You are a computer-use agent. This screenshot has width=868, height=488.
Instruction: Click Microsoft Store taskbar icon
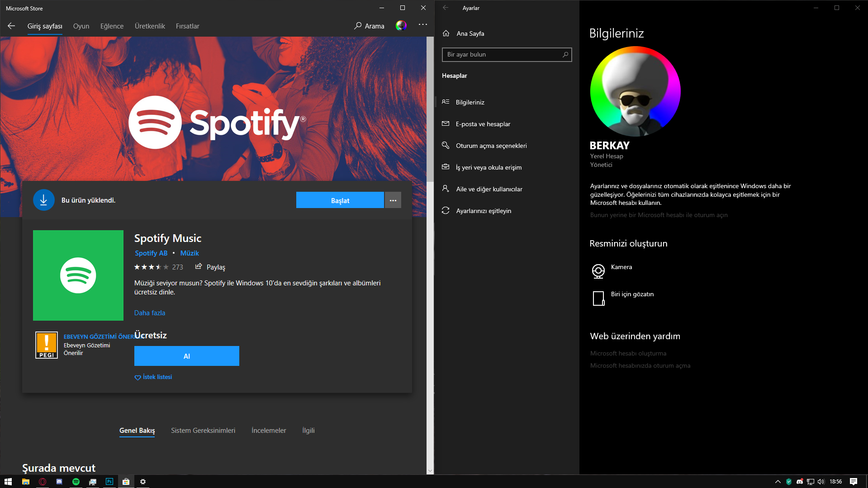tap(126, 482)
